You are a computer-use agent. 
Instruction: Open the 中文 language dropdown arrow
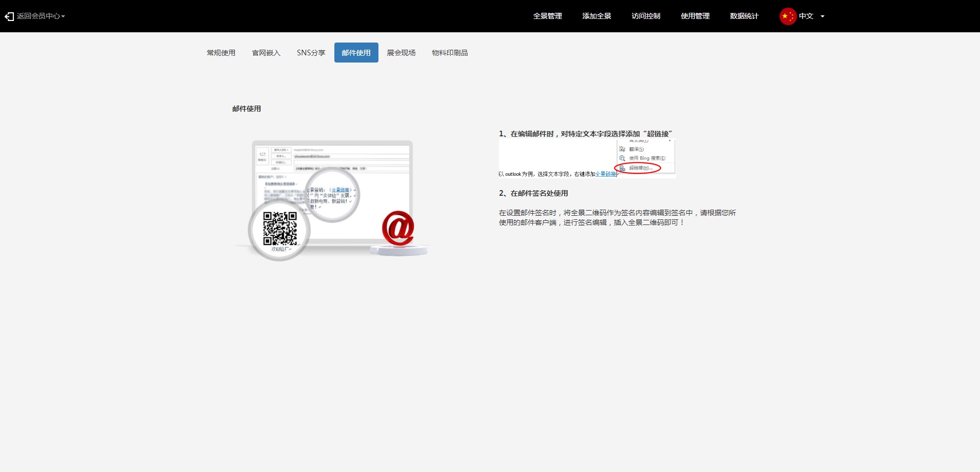(x=823, y=16)
